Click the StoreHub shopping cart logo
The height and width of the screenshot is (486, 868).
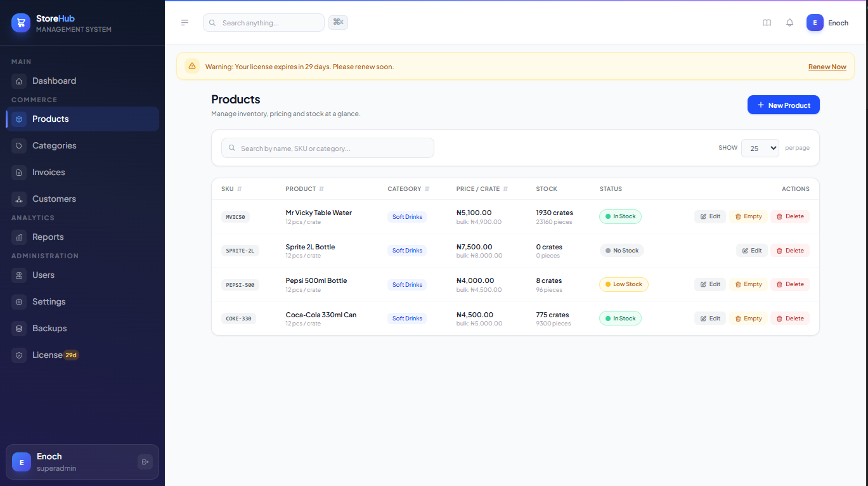(x=21, y=23)
